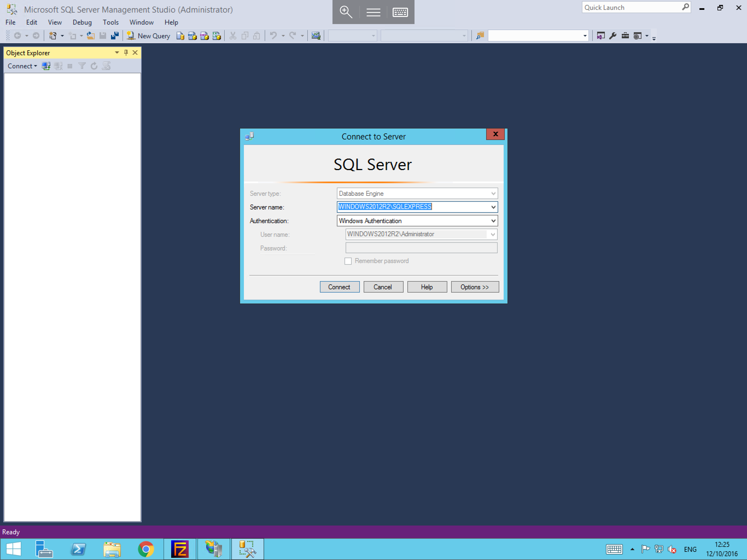747x560 pixels.
Task: Click the Save toolbar icon
Action: [x=103, y=36]
